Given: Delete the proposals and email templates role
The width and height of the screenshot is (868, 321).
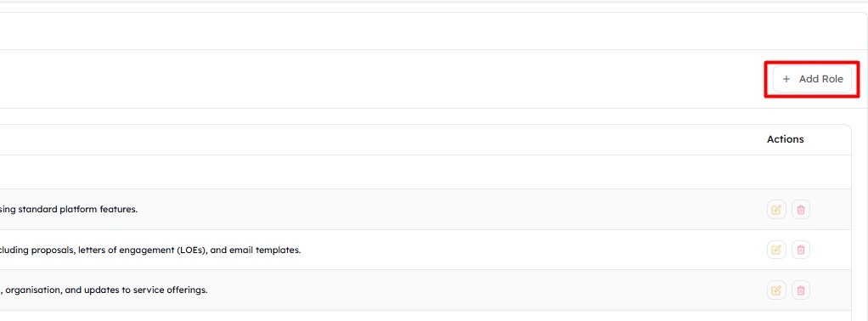Looking at the screenshot, I should pos(800,250).
